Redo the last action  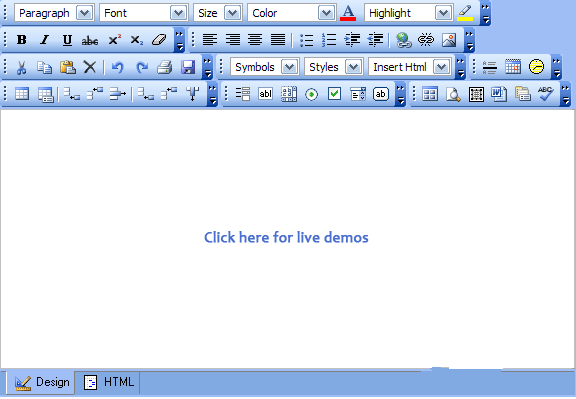(141, 67)
